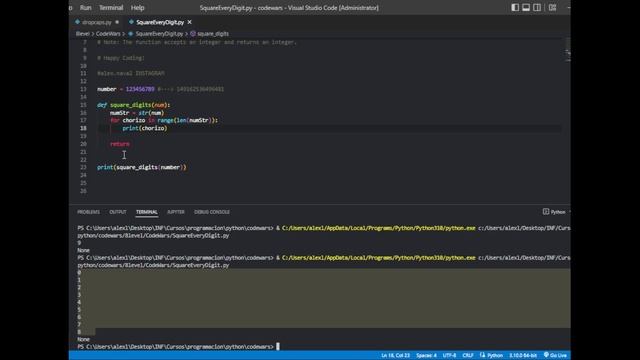Image resolution: width=640 pixels, height=360 pixels.
Task: Select the SquareEveryDigit.py editor tab
Action: coord(160,22)
